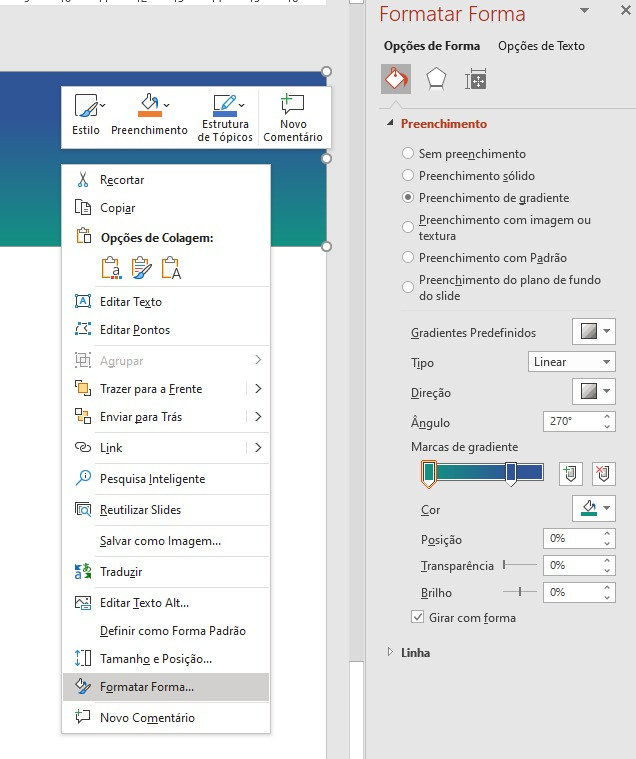Choose paste option Picture with brush icon
This screenshot has width=636, height=759.
click(x=141, y=268)
